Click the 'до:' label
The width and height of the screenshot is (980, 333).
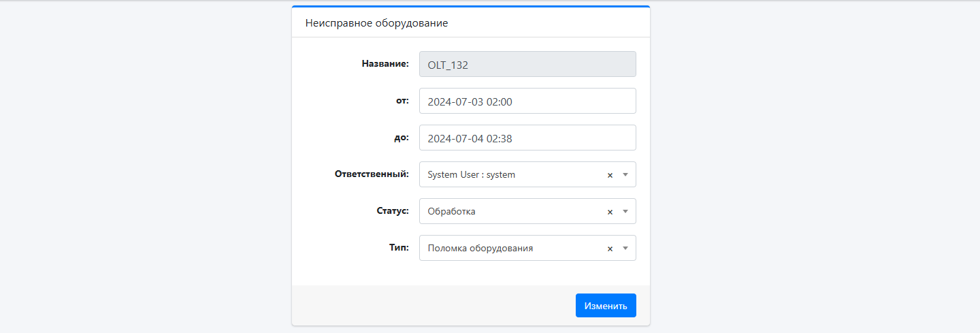(402, 138)
